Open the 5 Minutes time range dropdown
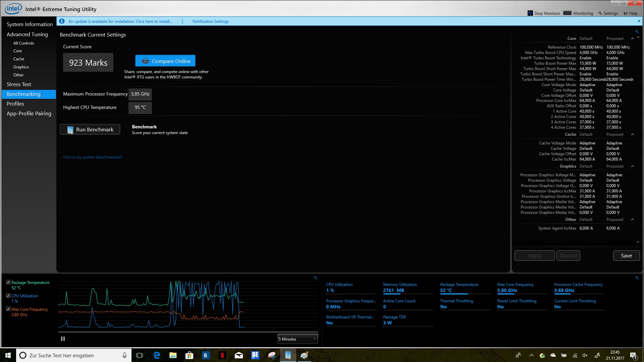This screenshot has width=644, height=362. (298, 339)
